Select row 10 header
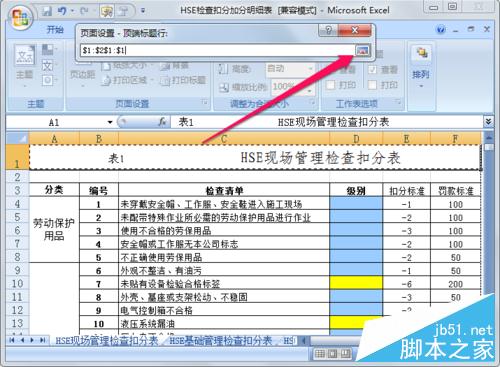500x367 pixels. [x=17, y=283]
